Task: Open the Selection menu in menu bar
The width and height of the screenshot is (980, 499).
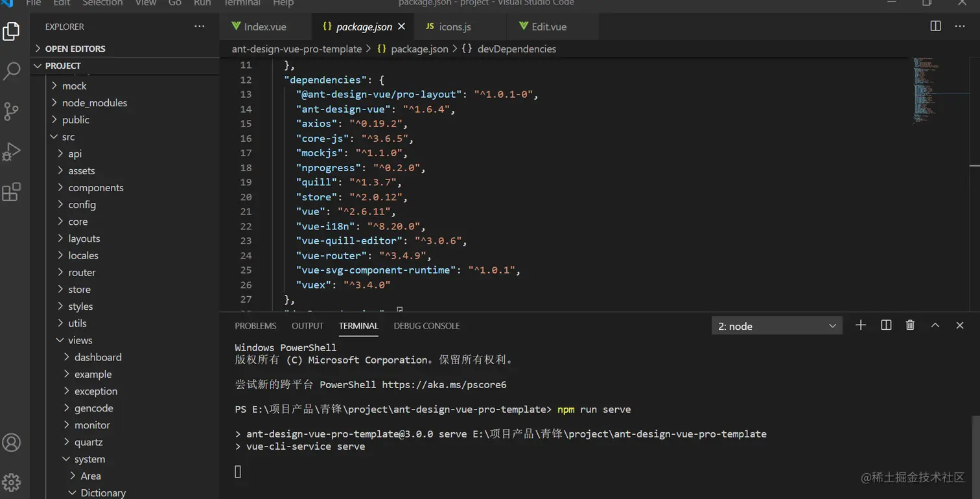Action: 102,3
